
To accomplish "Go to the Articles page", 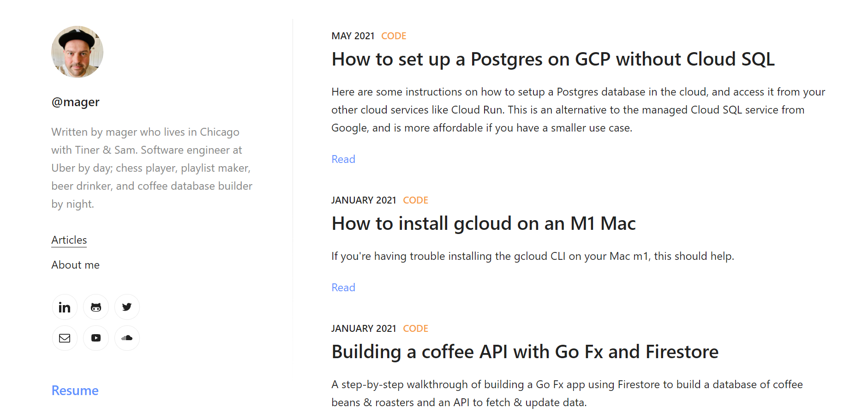I will coord(69,240).
